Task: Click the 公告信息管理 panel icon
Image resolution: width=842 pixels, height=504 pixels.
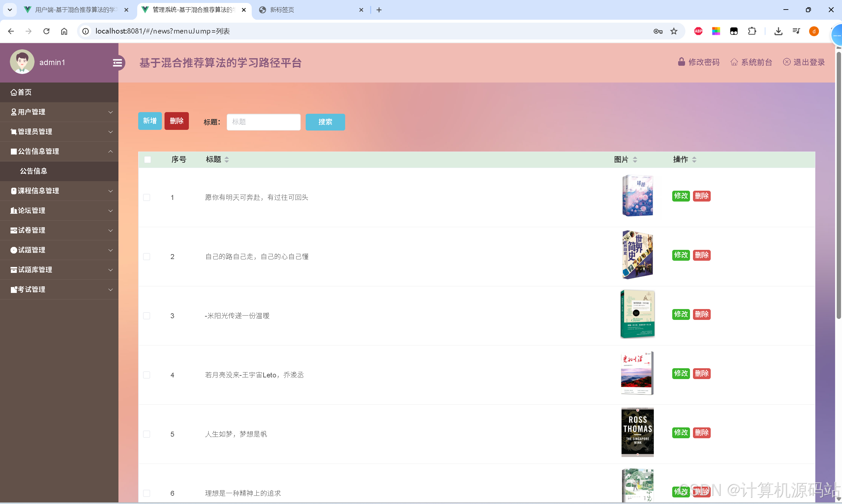Action: pyautogui.click(x=13, y=151)
